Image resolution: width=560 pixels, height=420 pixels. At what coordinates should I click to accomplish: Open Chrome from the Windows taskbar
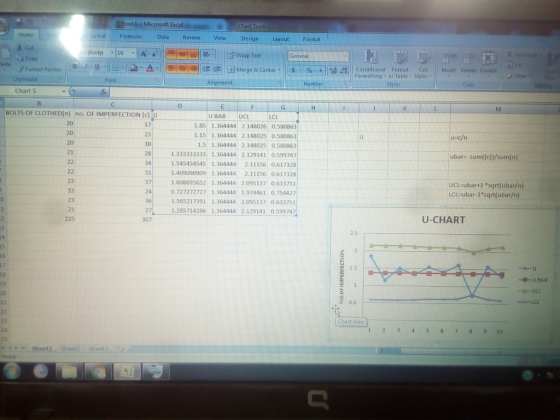[98, 371]
